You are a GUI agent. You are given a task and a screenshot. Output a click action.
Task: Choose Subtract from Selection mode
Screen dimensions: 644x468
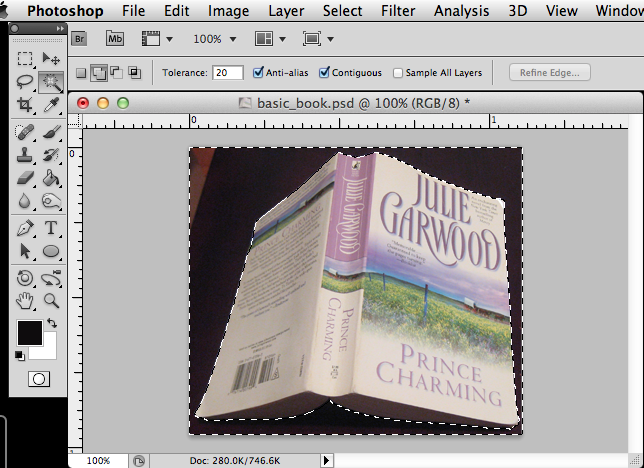point(117,73)
